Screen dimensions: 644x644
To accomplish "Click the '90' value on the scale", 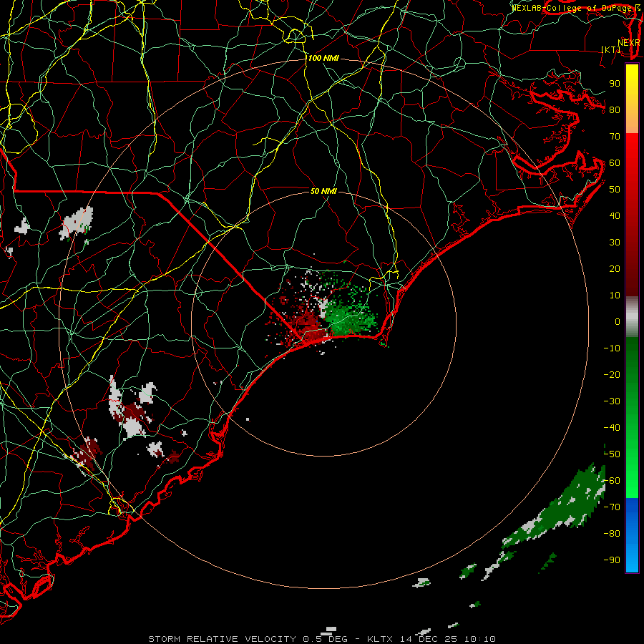I will tap(615, 84).
